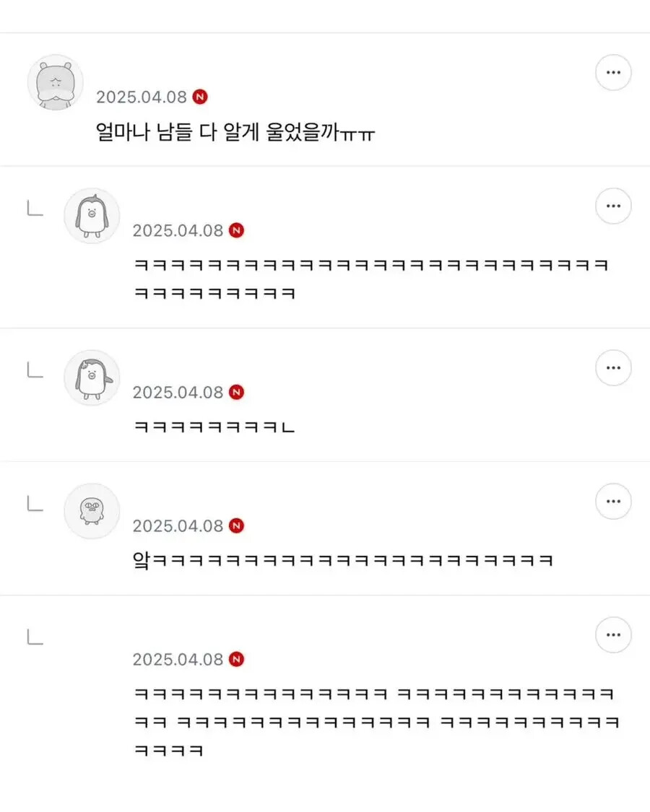Screen dimensions: 650x812
Task: Click the reply arrow beside the last reply
Action: point(35,637)
